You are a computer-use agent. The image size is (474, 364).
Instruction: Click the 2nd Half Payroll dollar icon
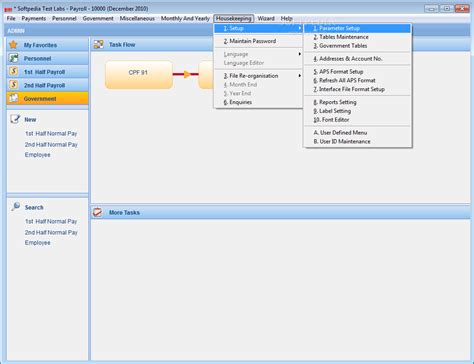click(13, 85)
